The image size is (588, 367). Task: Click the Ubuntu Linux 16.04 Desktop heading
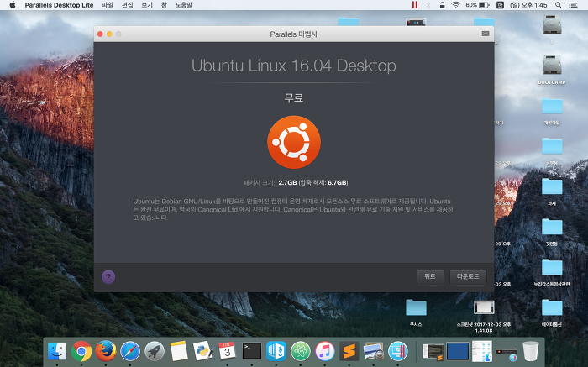click(294, 66)
